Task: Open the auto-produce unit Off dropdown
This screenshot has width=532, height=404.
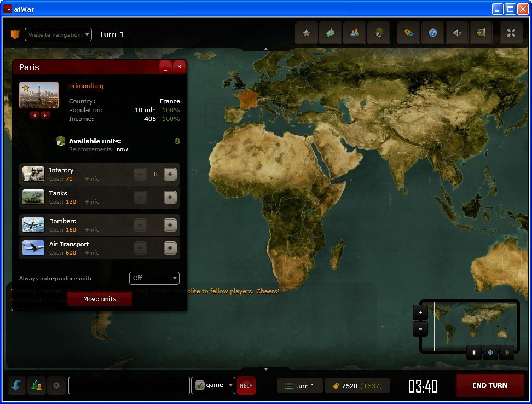Action: [x=154, y=278]
